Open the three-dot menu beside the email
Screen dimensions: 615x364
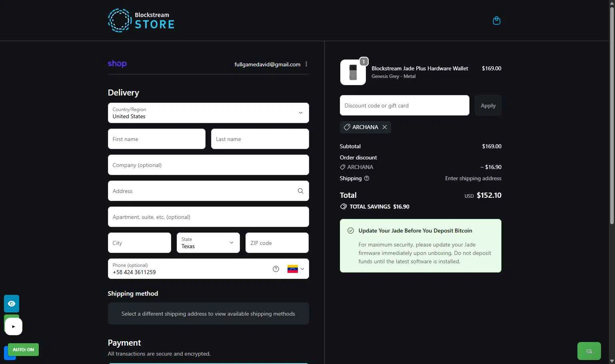pos(306,64)
